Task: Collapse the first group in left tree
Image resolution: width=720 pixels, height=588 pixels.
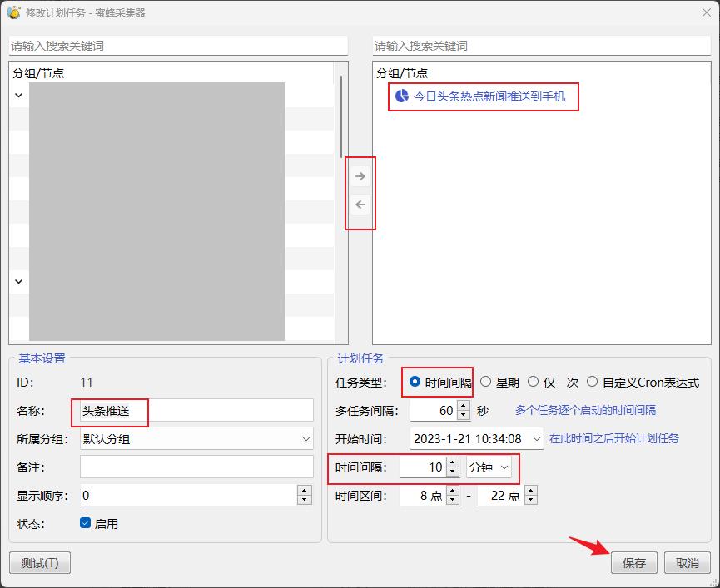Action: [x=19, y=96]
